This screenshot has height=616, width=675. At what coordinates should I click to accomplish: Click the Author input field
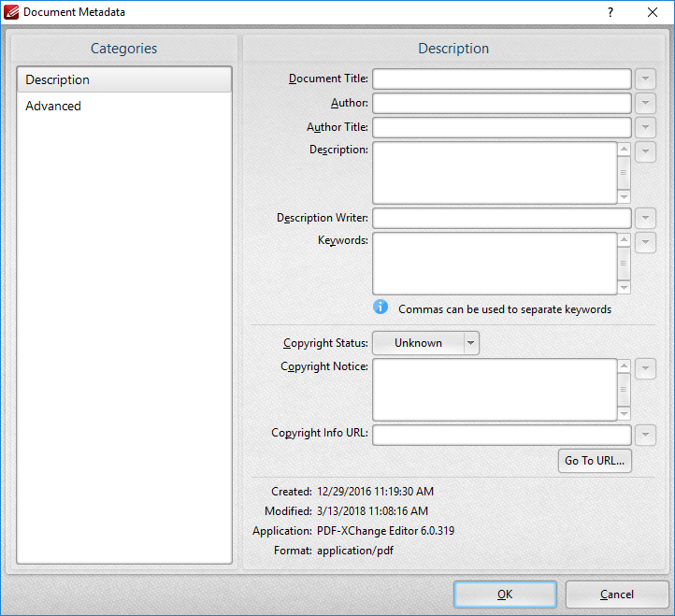[x=501, y=104]
